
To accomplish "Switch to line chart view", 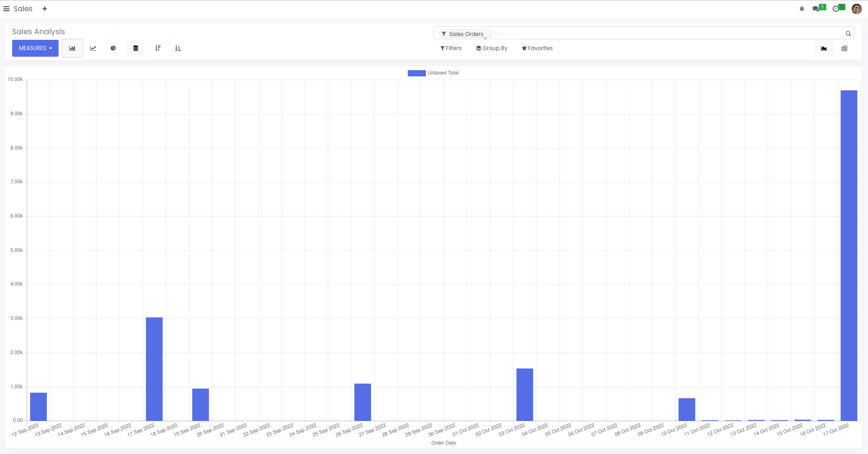I will click(x=93, y=48).
